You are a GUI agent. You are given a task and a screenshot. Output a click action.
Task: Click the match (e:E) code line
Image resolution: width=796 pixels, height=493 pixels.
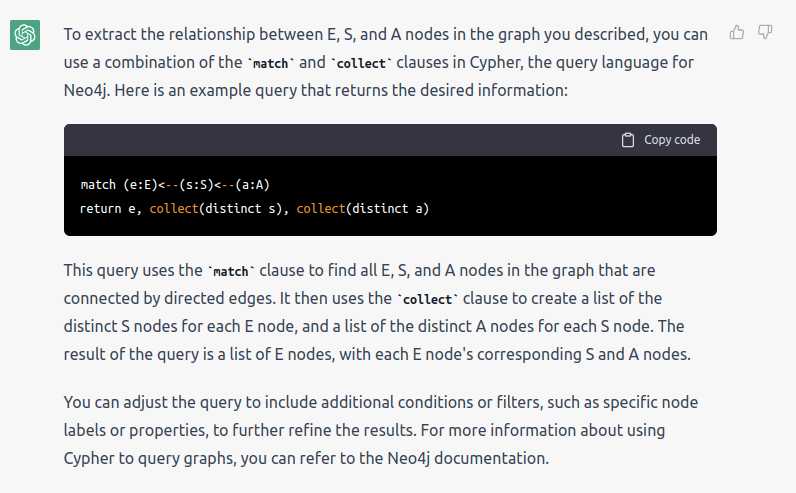point(175,185)
